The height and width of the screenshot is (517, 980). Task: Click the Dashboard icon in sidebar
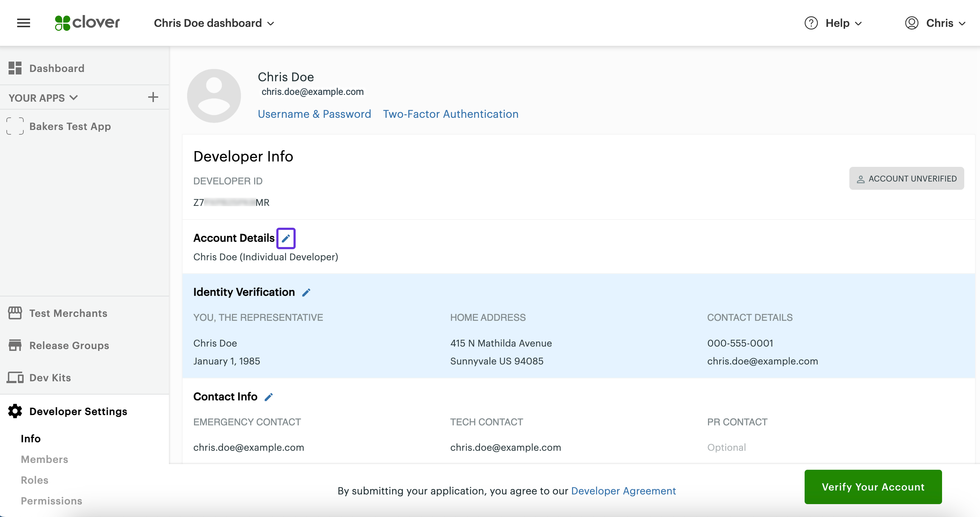click(15, 67)
